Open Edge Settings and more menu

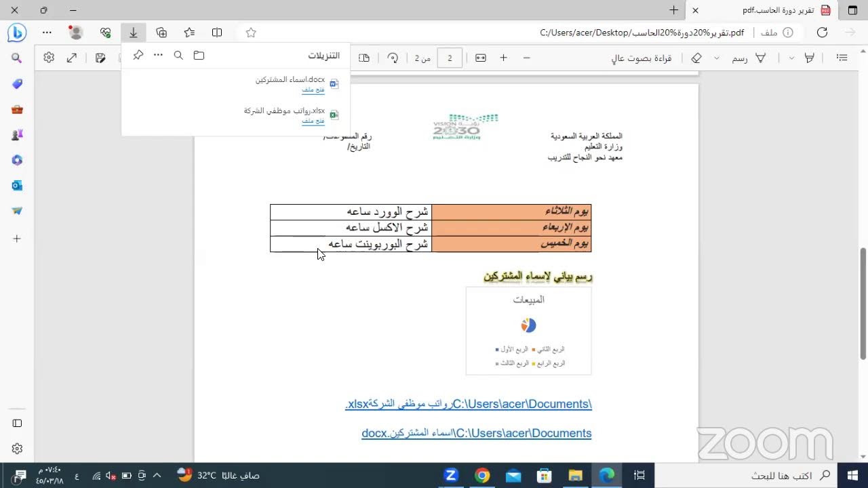[x=47, y=32]
